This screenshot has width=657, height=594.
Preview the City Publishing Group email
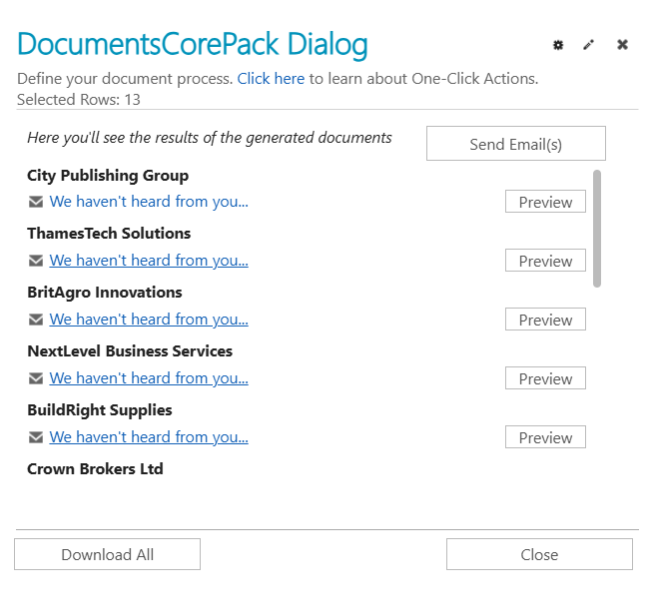tap(545, 202)
